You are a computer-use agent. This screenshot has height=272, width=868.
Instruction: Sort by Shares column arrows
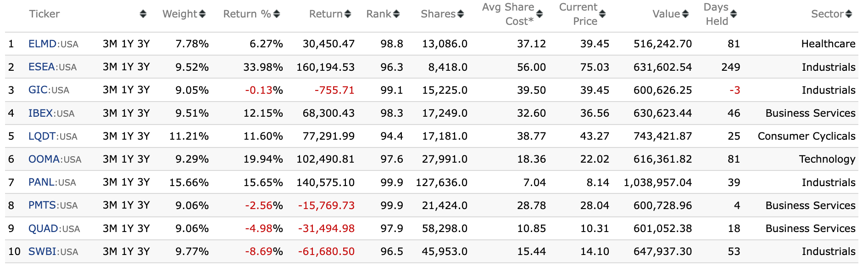pos(461,14)
